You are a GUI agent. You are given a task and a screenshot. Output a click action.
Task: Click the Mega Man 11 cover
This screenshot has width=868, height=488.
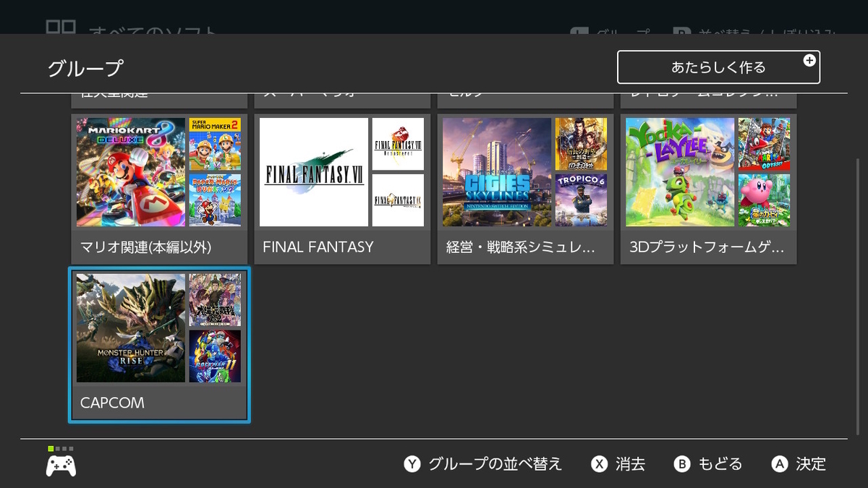point(215,356)
